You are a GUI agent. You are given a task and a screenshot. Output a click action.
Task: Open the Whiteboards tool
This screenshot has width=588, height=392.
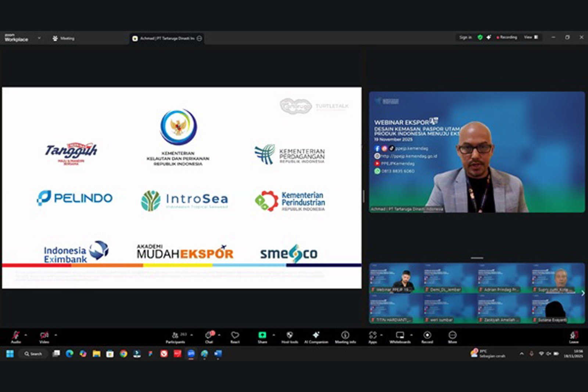pyautogui.click(x=400, y=336)
